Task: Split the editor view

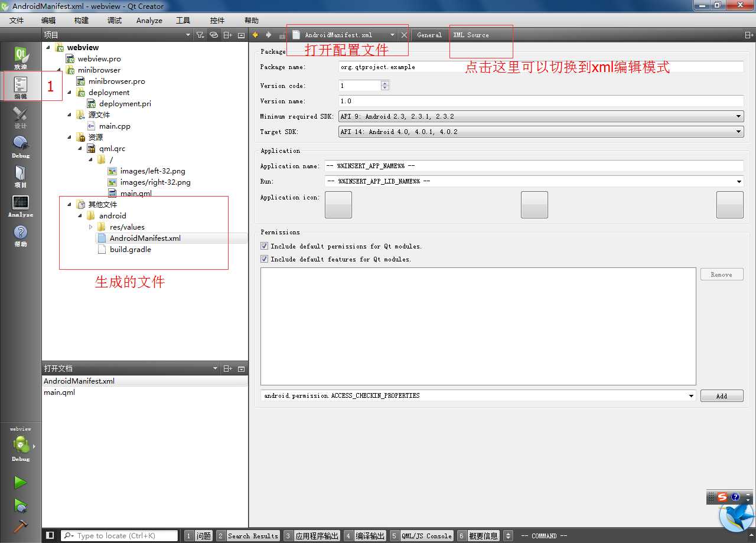Action: (749, 35)
